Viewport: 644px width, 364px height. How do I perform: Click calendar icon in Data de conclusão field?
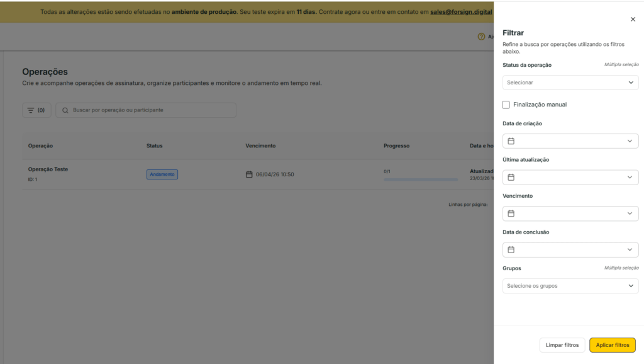click(x=511, y=250)
